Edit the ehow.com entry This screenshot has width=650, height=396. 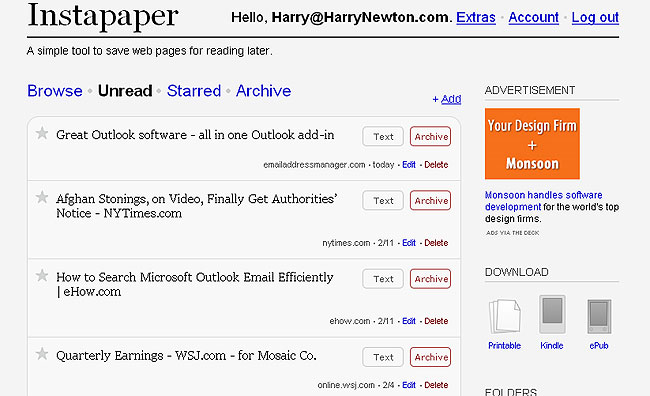409,321
